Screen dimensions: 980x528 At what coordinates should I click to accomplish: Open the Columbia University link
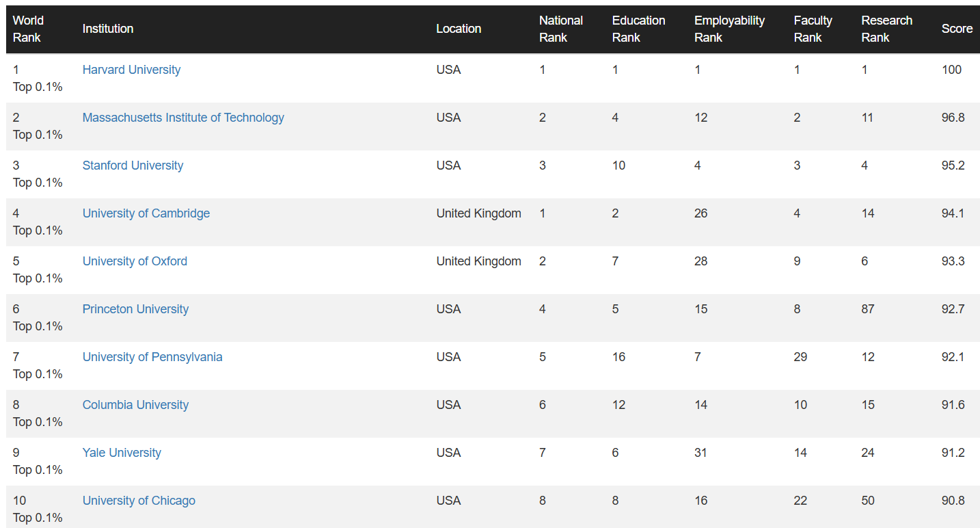pos(135,405)
